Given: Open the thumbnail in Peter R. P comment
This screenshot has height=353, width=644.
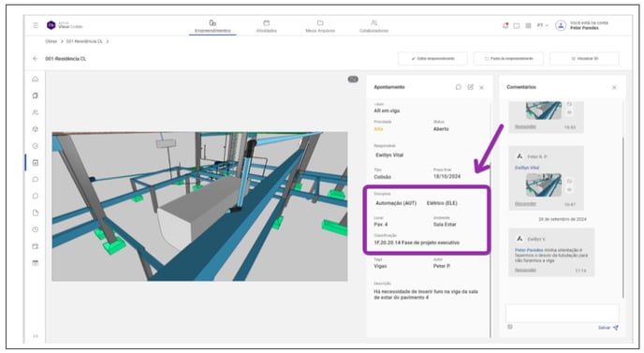Looking at the screenshot, I should (543, 184).
